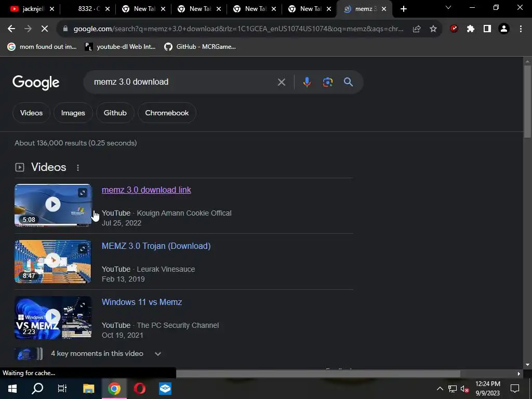
Task: Click inside the Google search field
Action: pyautogui.click(x=183, y=82)
